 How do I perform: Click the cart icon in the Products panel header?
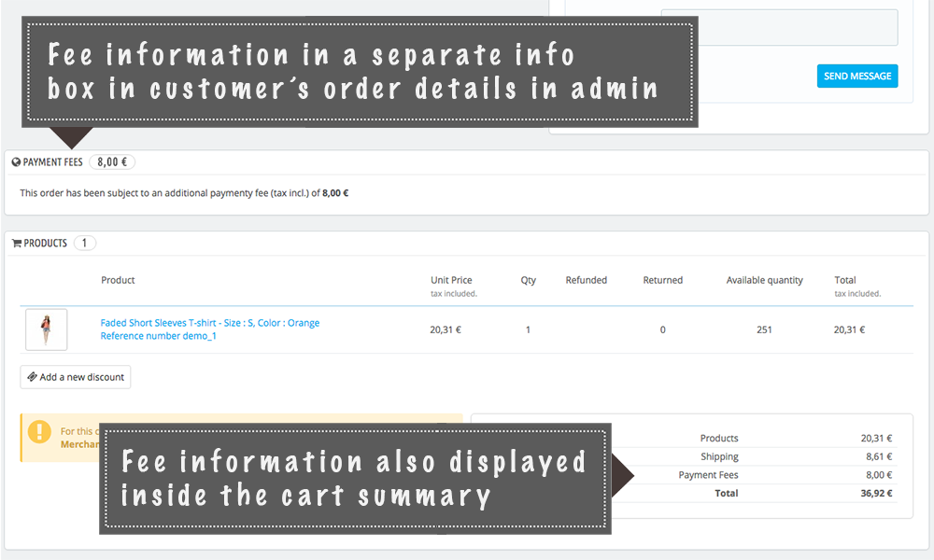[15, 243]
